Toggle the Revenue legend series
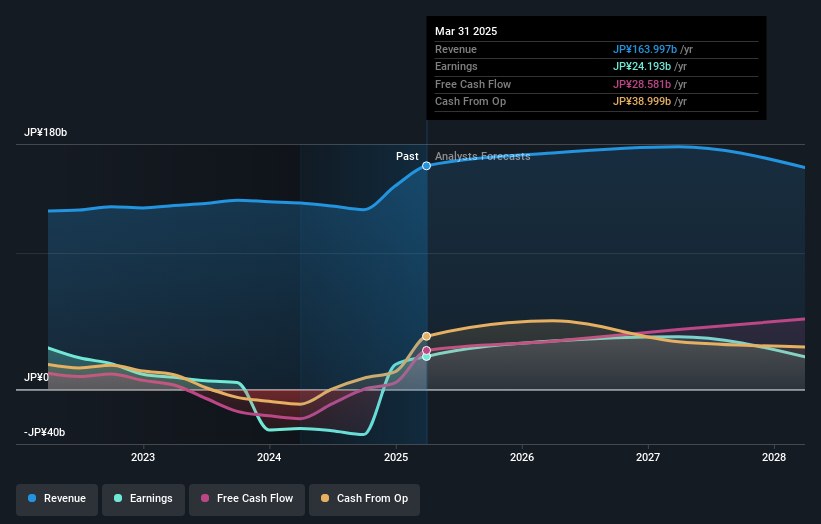This screenshot has width=821, height=524. pos(57,498)
